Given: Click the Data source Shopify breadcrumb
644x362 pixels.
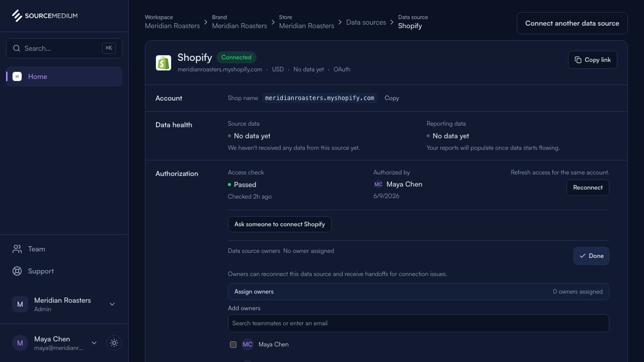Looking at the screenshot, I should (x=413, y=22).
